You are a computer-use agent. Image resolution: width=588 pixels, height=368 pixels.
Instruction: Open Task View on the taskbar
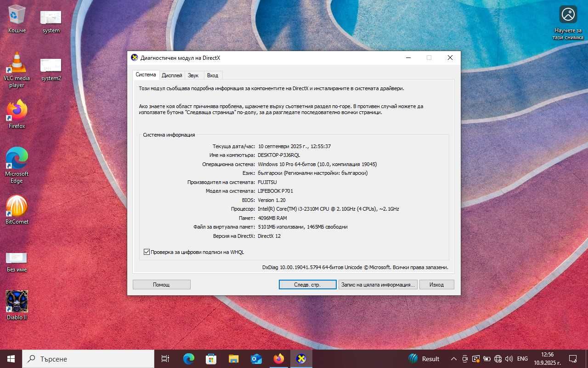(165, 359)
